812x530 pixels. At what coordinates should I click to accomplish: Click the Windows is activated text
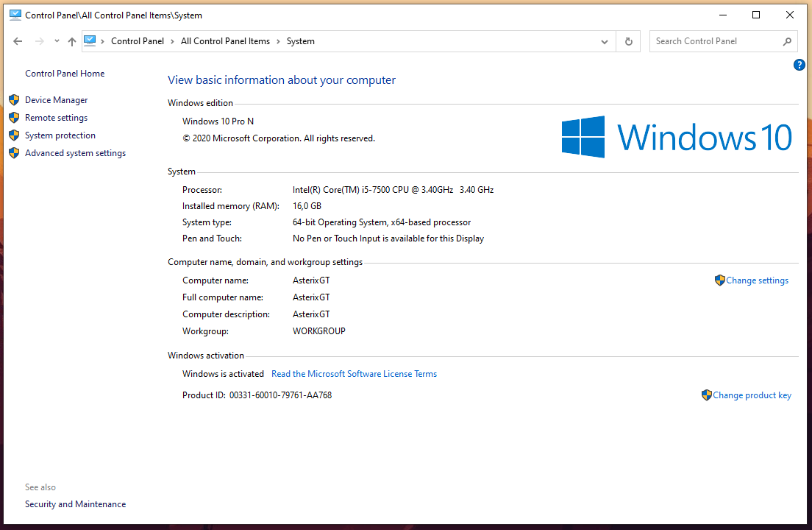223,374
